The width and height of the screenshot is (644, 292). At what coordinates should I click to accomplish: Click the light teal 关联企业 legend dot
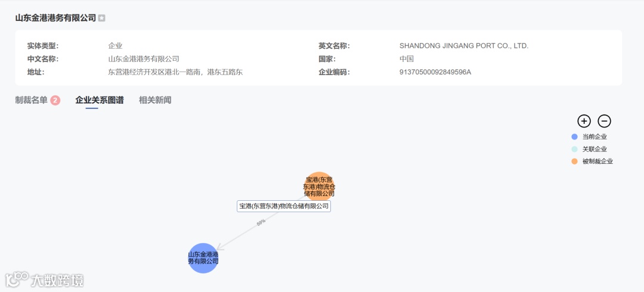point(575,149)
